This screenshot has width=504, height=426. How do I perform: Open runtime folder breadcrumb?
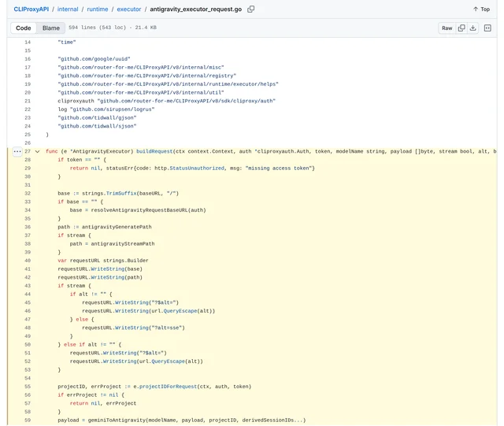coord(98,9)
